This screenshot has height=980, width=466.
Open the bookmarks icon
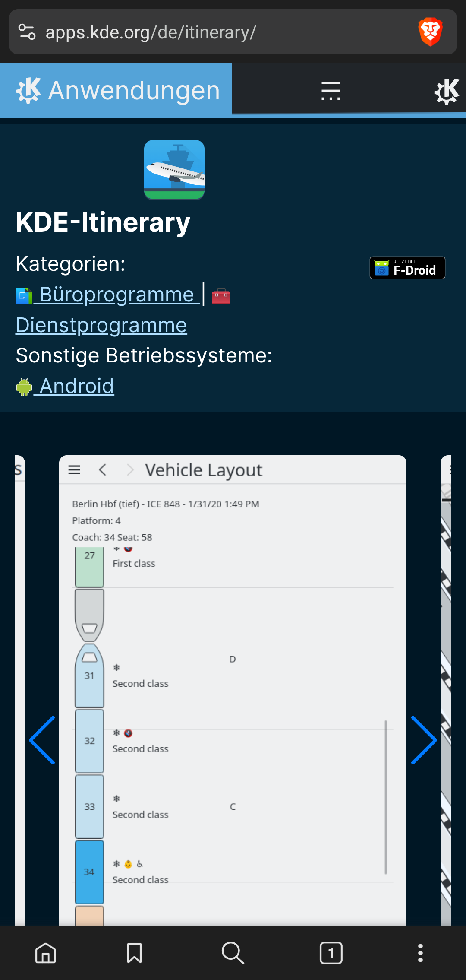click(134, 953)
